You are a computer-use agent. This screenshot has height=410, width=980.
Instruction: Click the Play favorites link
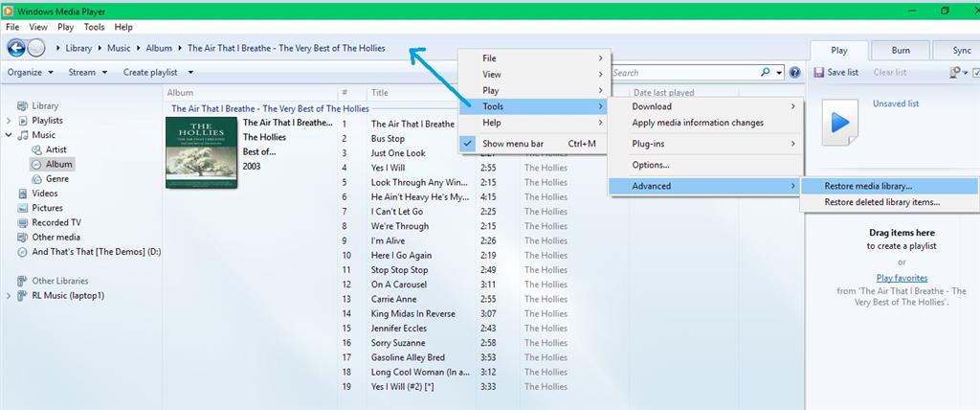coord(902,278)
